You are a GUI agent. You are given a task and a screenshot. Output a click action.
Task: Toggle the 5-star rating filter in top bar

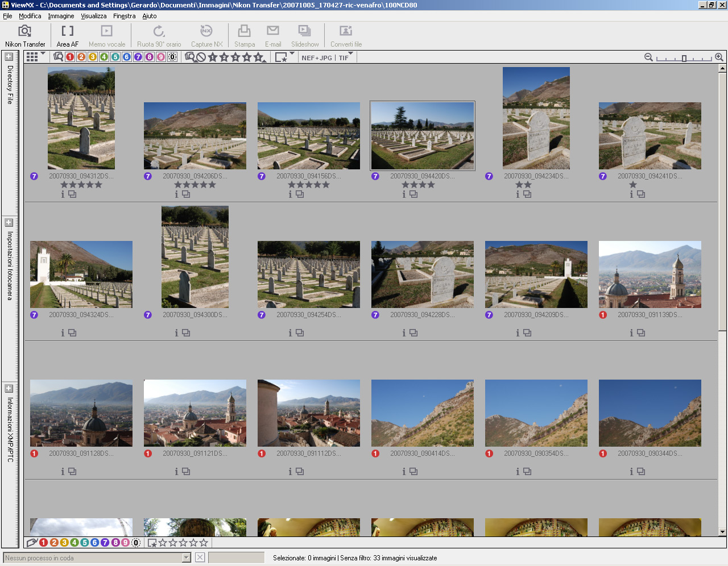[x=259, y=57]
